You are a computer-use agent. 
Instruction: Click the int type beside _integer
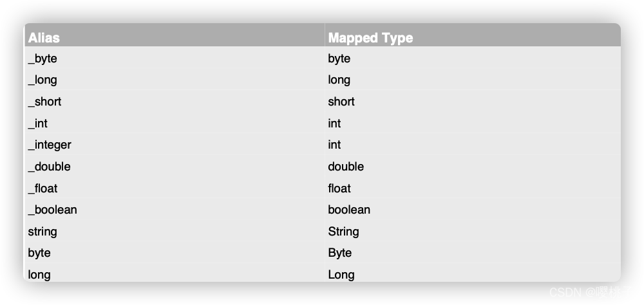point(334,145)
